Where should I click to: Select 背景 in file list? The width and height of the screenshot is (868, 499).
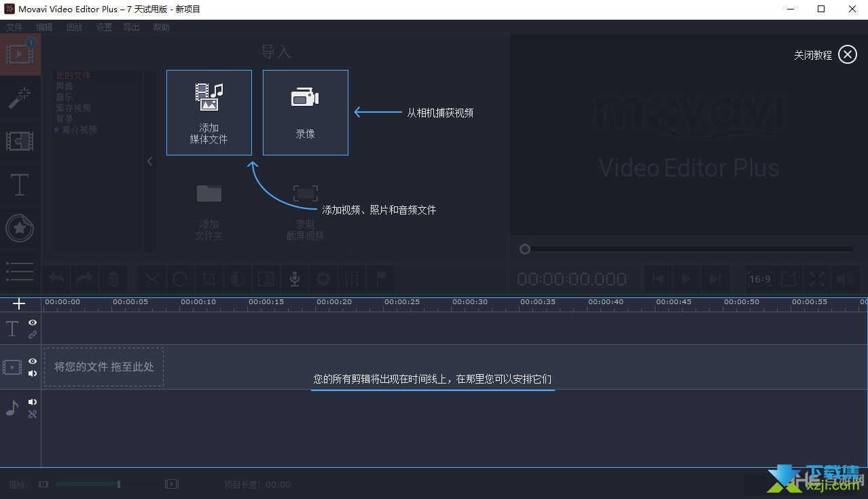click(65, 119)
